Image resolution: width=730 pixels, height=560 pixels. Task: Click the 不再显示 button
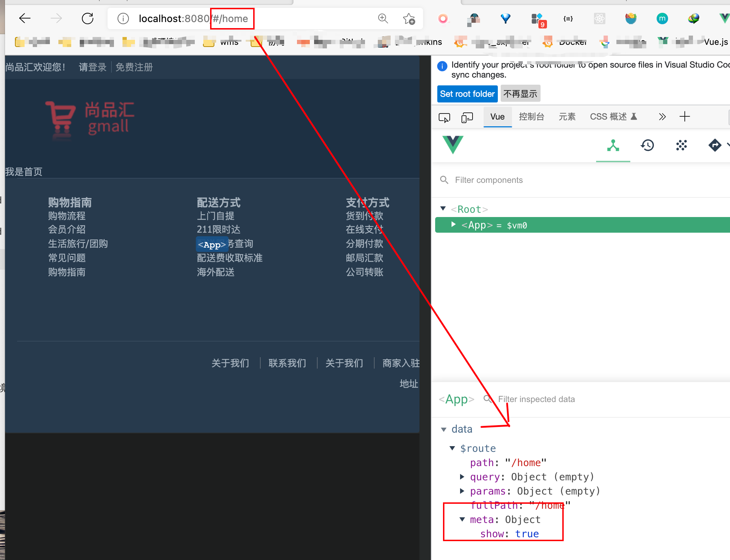(520, 94)
